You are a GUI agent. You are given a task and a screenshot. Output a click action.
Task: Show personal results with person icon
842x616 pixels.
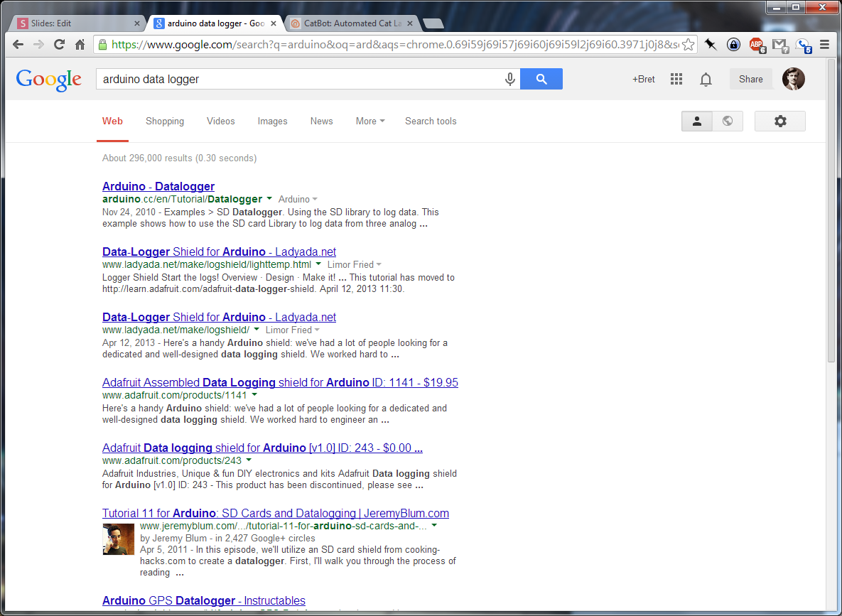point(696,121)
